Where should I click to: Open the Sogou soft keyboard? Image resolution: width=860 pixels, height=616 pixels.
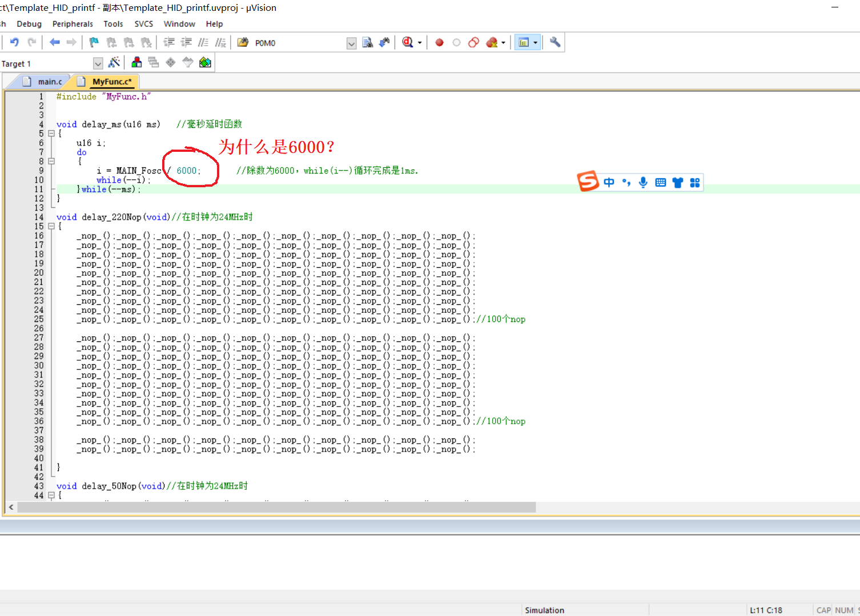pyautogui.click(x=661, y=182)
